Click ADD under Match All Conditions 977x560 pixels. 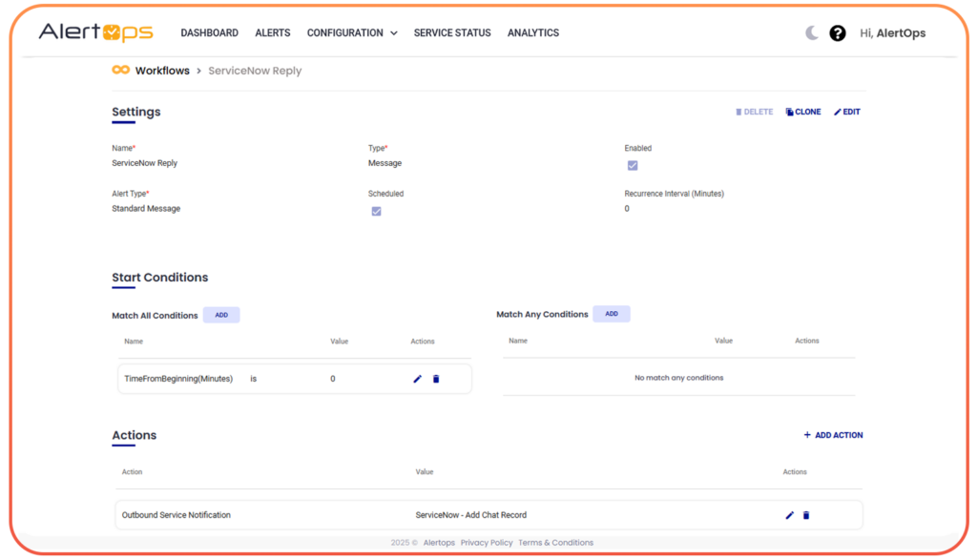[221, 314]
